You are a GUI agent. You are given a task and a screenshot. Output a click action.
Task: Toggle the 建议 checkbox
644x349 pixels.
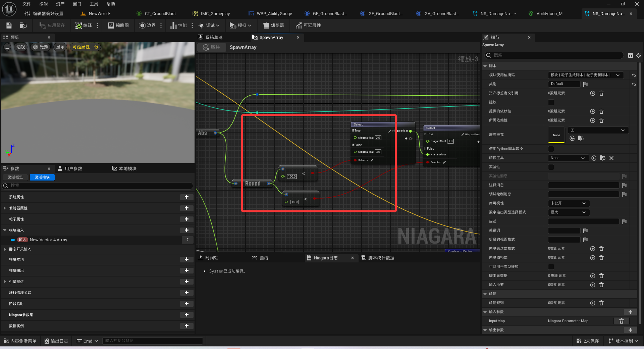pos(551,102)
